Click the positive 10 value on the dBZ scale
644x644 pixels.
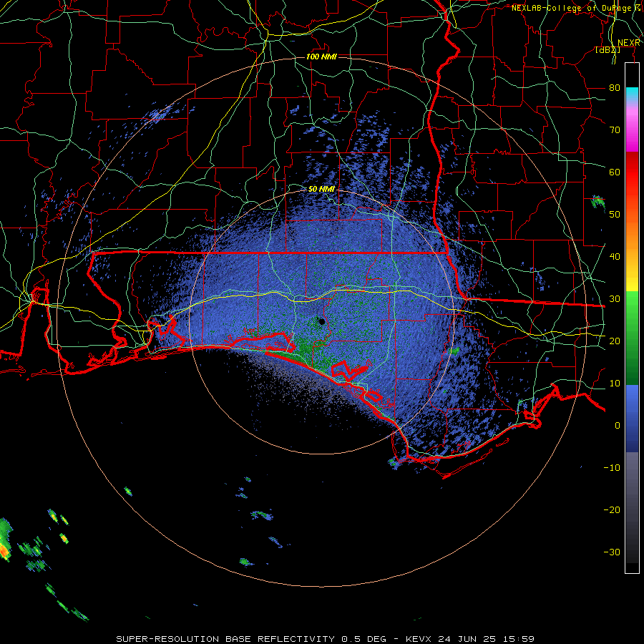coord(615,384)
